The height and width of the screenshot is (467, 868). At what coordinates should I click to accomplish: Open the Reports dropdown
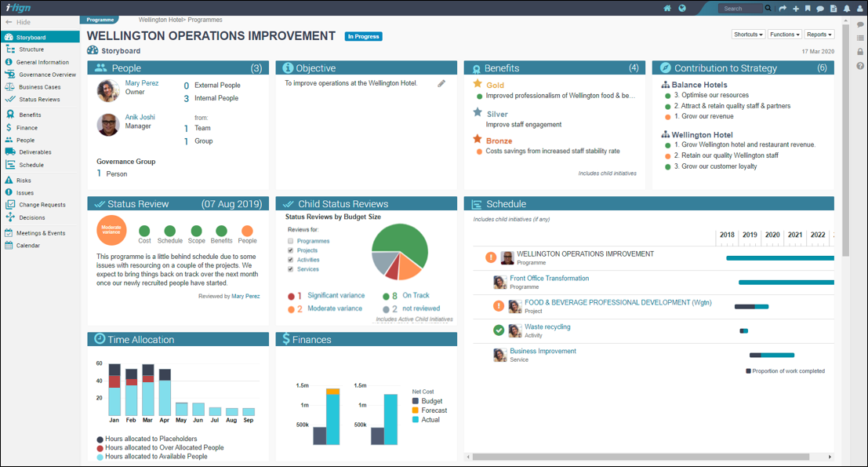[819, 35]
